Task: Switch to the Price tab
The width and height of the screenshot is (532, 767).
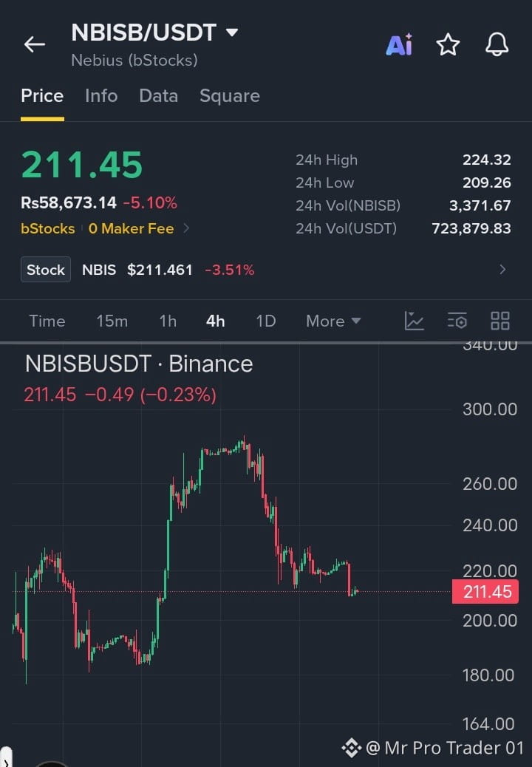Action: click(42, 96)
